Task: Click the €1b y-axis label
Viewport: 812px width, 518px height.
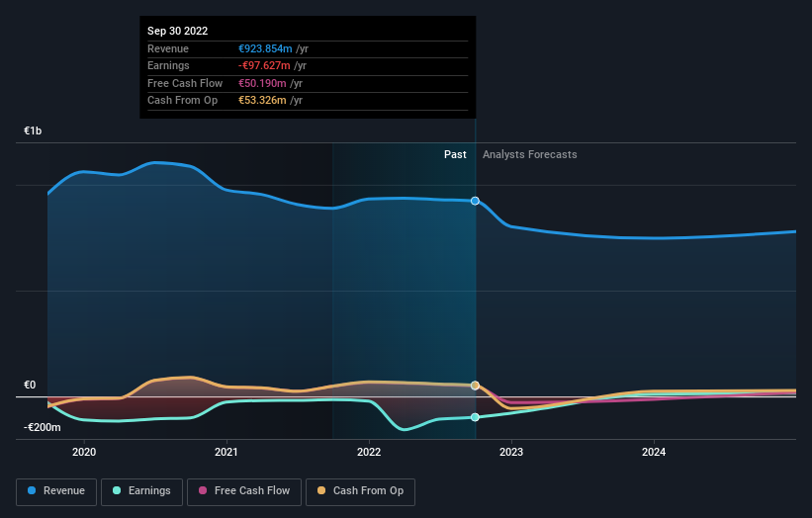Action: pos(33,130)
